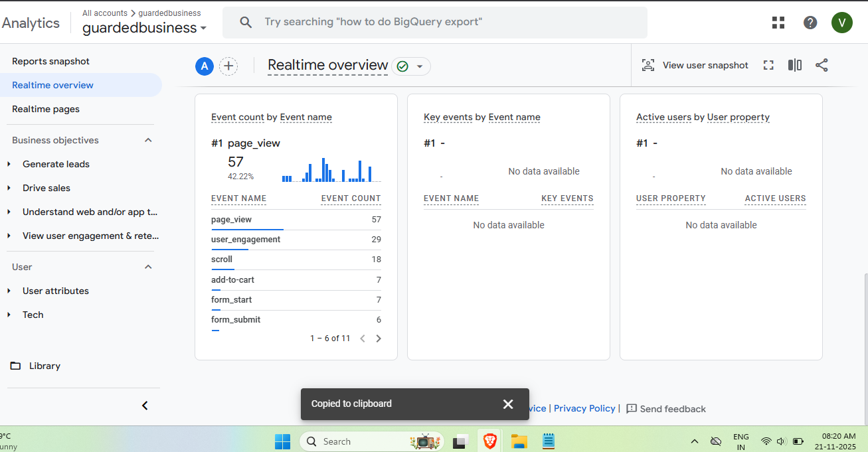Viewport: 868px width, 452px height.
Task: Open View user snapshot
Action: [x=695, y=65]
